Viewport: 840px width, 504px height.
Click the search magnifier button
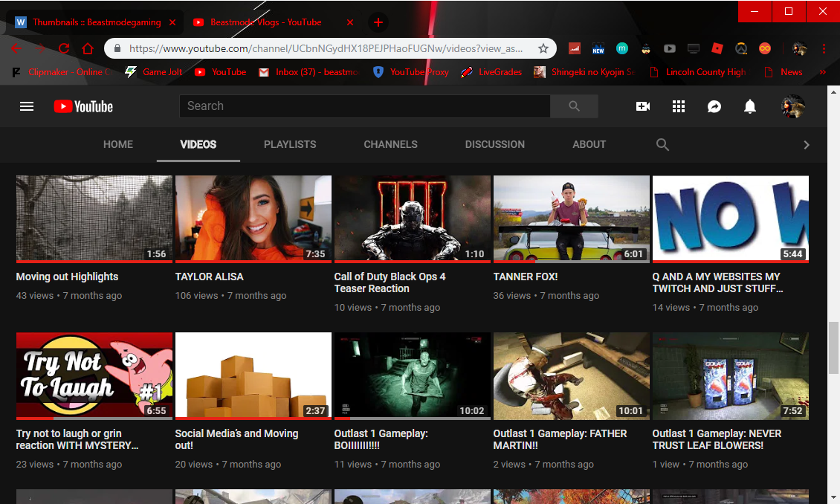pos(574,106)
